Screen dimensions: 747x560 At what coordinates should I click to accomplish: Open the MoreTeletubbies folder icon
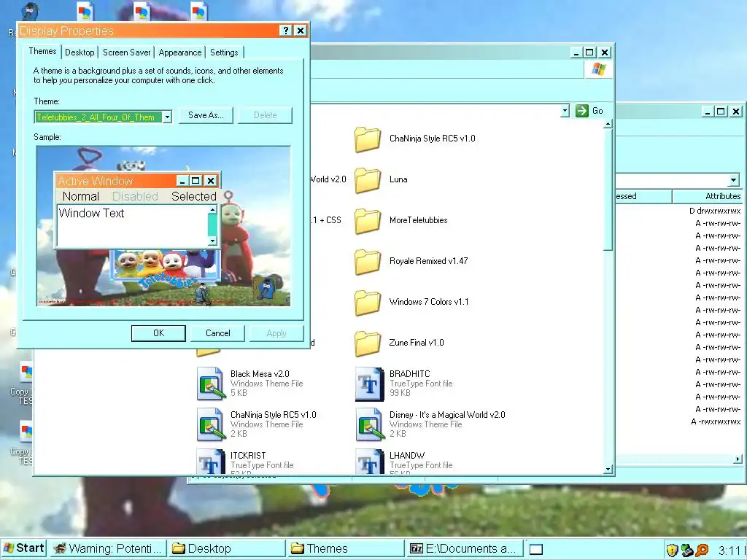click(368, 221)
